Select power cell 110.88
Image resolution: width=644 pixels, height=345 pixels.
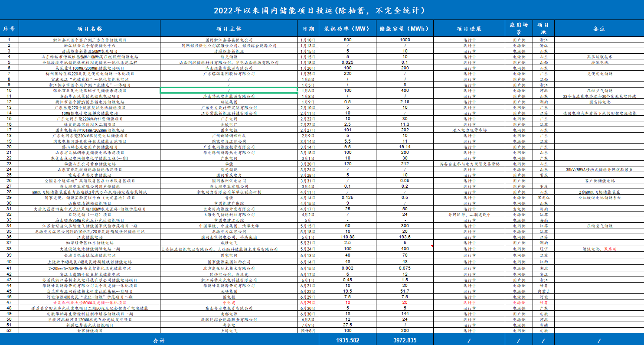coord(347,237)
